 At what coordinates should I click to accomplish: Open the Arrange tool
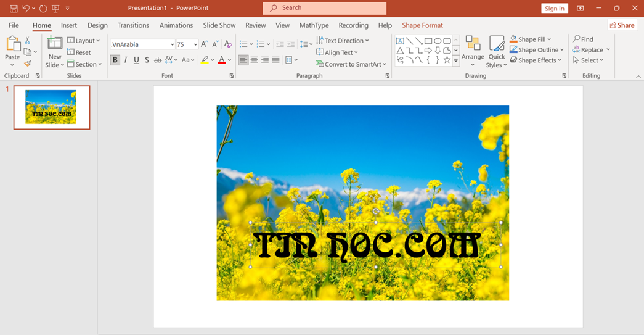473,52
